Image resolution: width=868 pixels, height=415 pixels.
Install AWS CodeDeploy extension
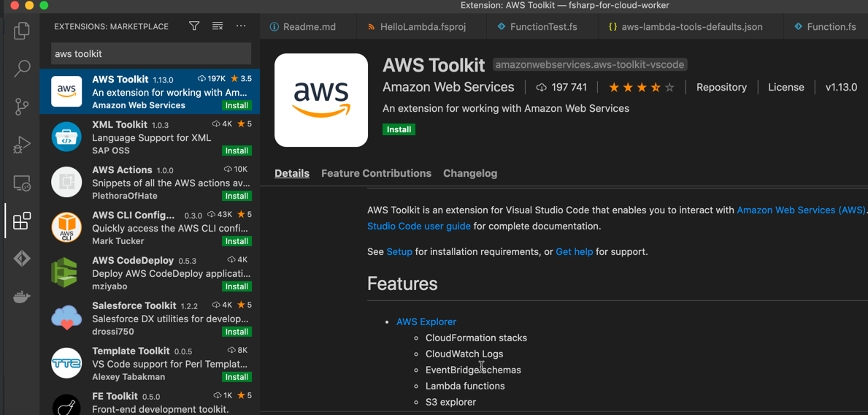click(x=237, y=286)
